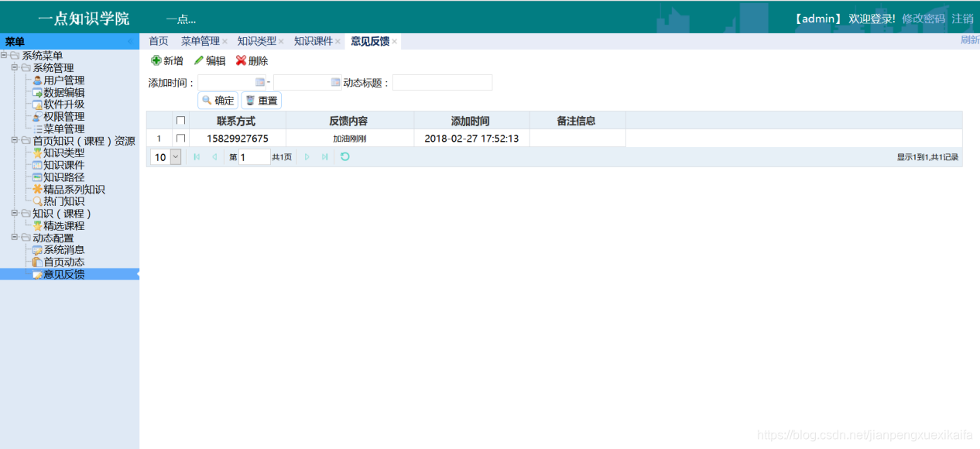Collapse the 知识（课程） tree folder
This screenshot has height=449, width=980.
[15, 213]
